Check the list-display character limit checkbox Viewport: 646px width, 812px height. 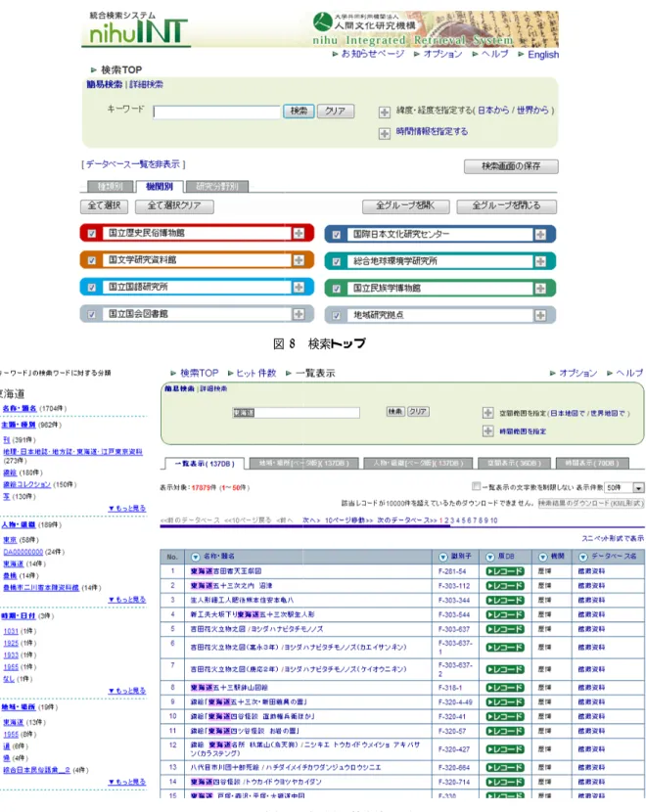click(476, 486)
